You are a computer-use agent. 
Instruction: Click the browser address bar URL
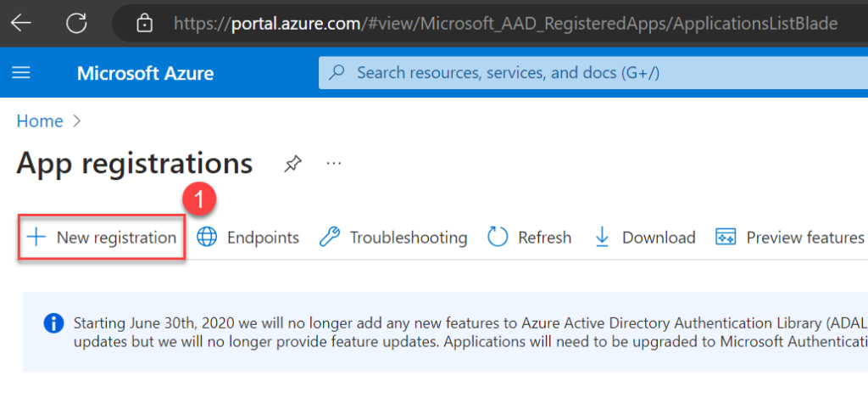(505, 23)
